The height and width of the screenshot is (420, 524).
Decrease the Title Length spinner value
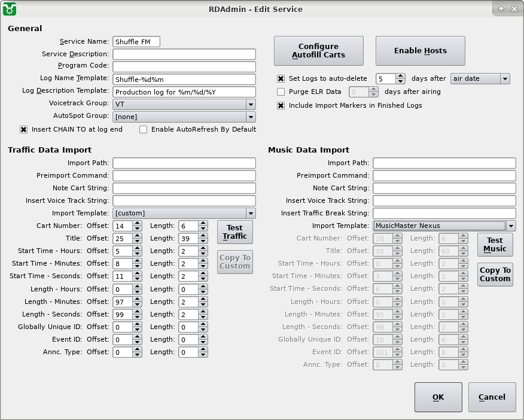click(203, 242)
